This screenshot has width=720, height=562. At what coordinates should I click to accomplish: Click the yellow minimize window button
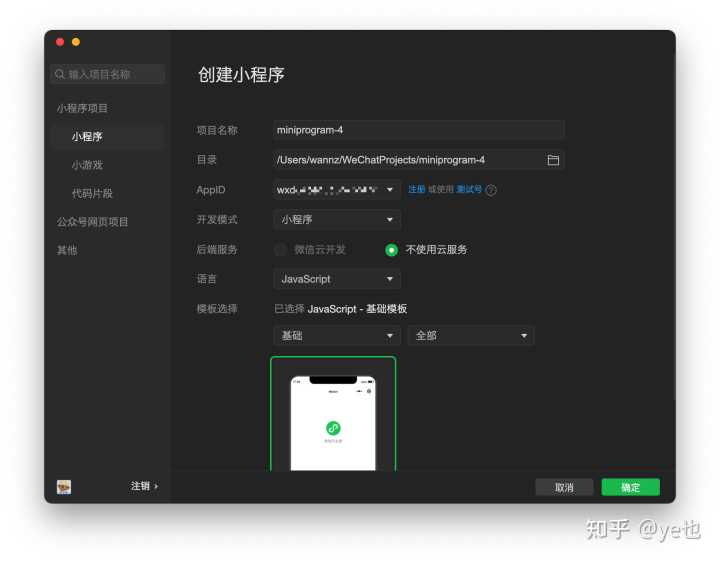click(76, 42)
